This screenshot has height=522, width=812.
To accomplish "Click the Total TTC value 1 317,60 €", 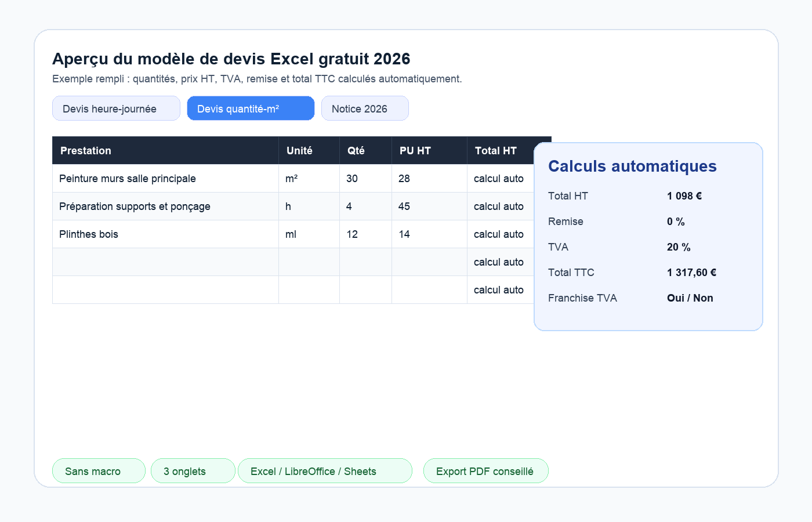I will point(691,273).
